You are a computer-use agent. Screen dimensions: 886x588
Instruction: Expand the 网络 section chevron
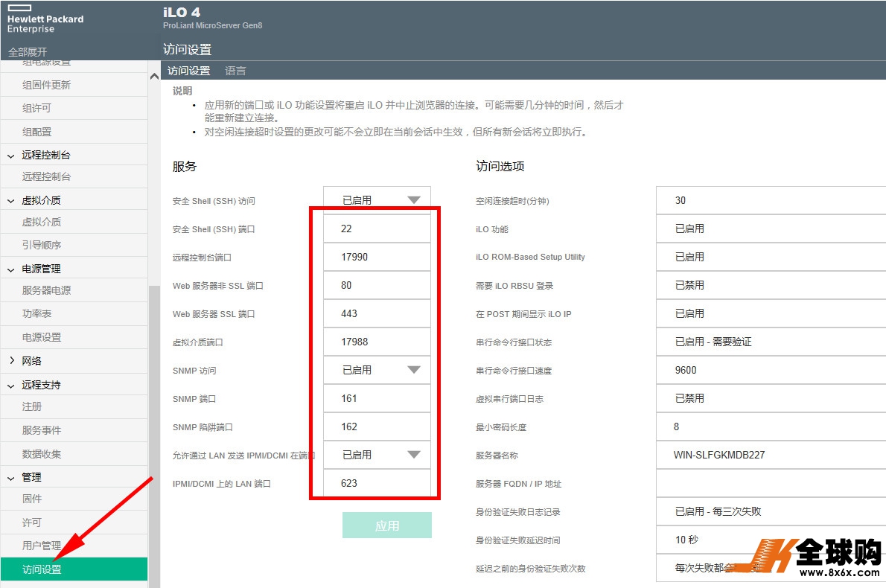[x=11, y=360]
